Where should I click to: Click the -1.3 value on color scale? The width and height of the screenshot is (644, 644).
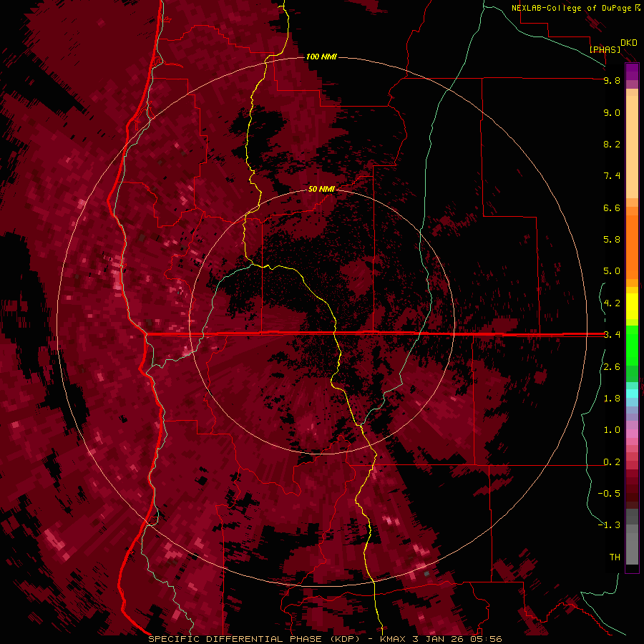coord(609,525)
